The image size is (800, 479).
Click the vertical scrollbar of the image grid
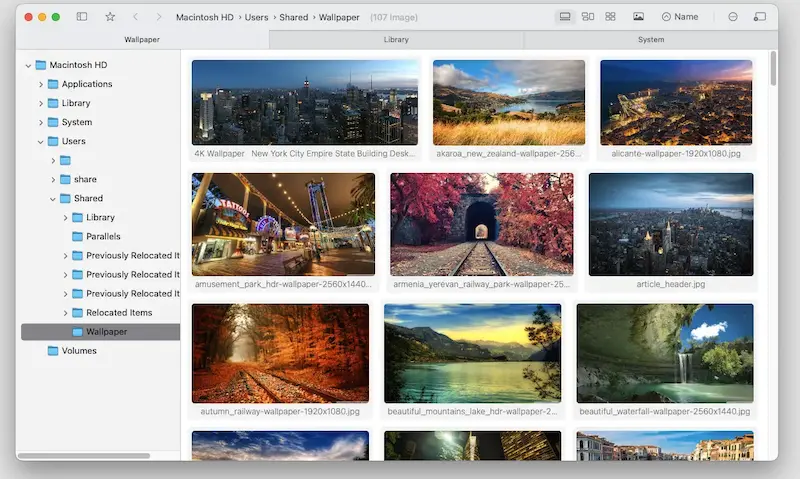[x=773, y=68]
